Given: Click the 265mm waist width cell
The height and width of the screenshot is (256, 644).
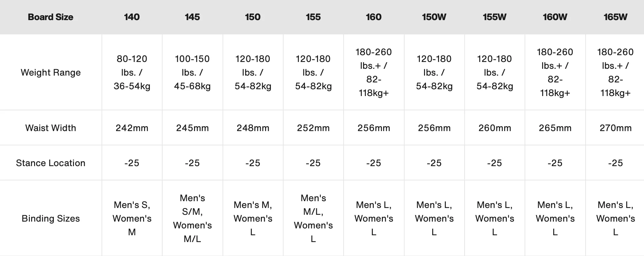Looking at the screenshot, I should [x=555, y=128].
